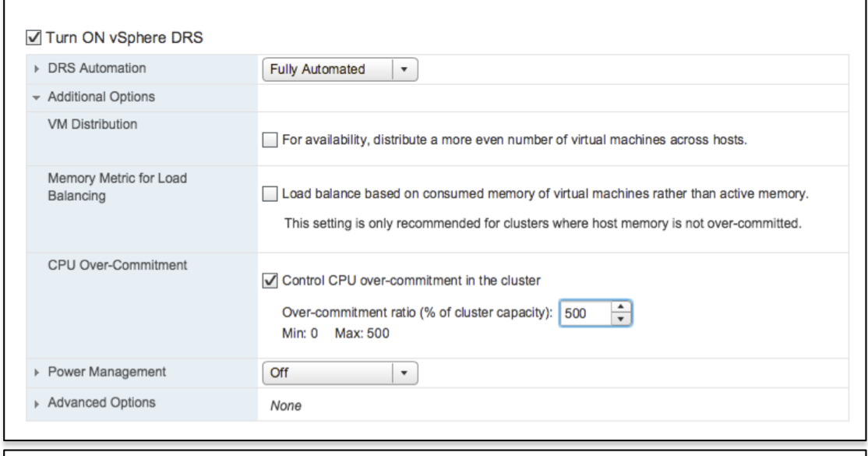
Task: Select the Additional Options row label
Action: (98, 97)
